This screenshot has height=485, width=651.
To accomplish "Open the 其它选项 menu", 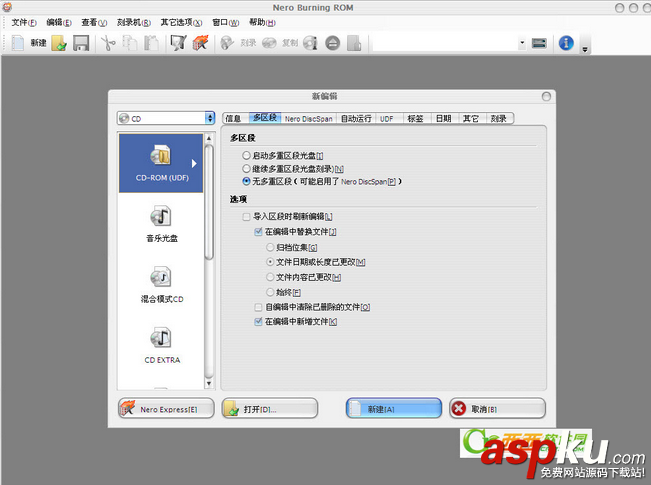I will (x=181, y=22).
